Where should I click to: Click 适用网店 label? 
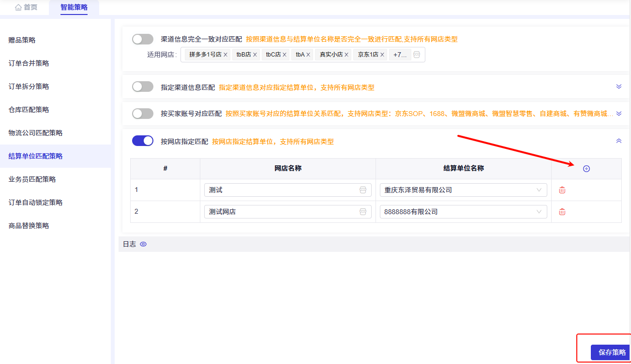tap(162, 55)
